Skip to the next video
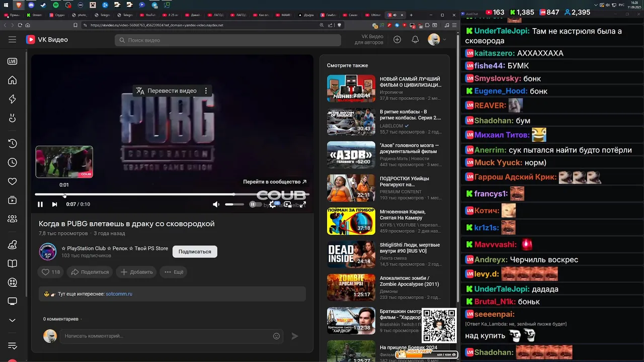This screenshot has width=644, height=362. pos(54,204)
